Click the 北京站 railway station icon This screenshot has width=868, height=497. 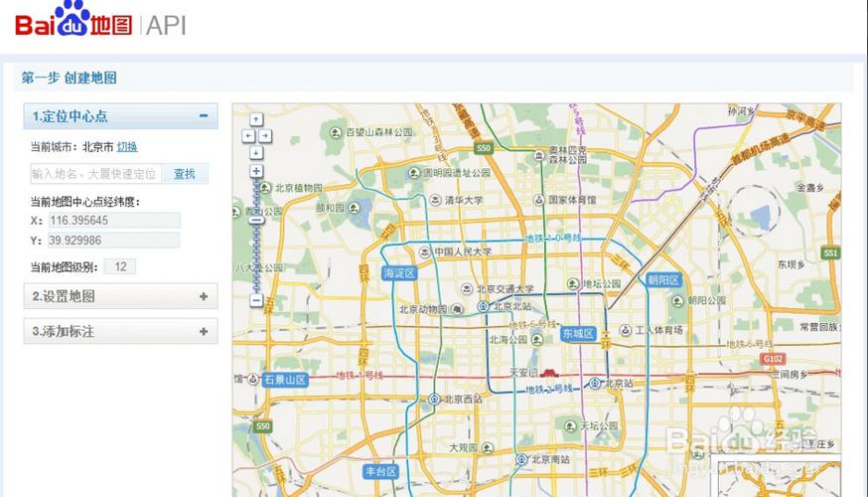coord(595,383)
